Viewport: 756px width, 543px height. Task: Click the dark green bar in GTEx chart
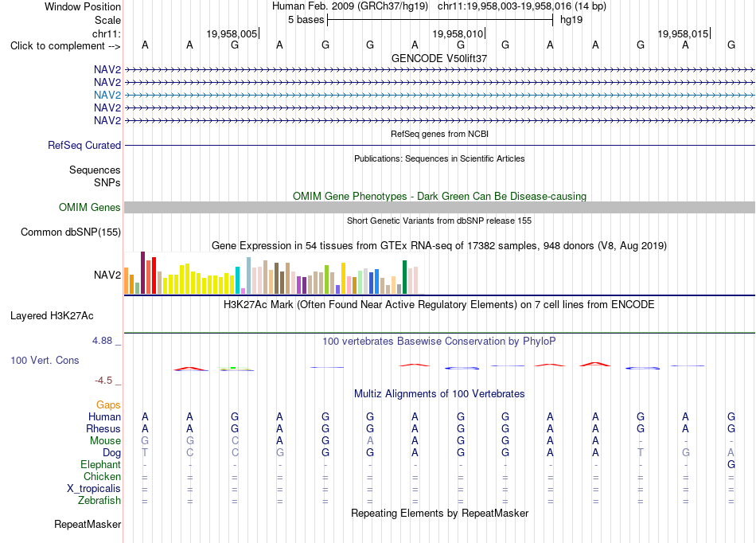pos(404,277)
